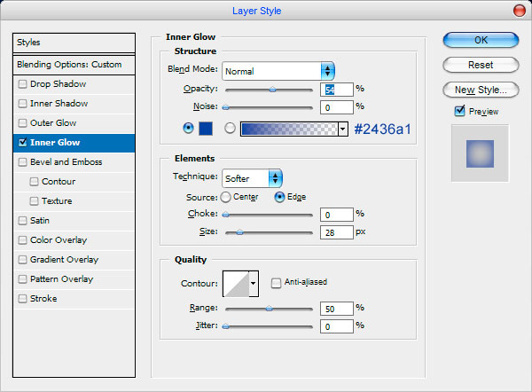Click the Range value field
The width and height of the screenshot is (532, 392).
(x=337, y=309)
